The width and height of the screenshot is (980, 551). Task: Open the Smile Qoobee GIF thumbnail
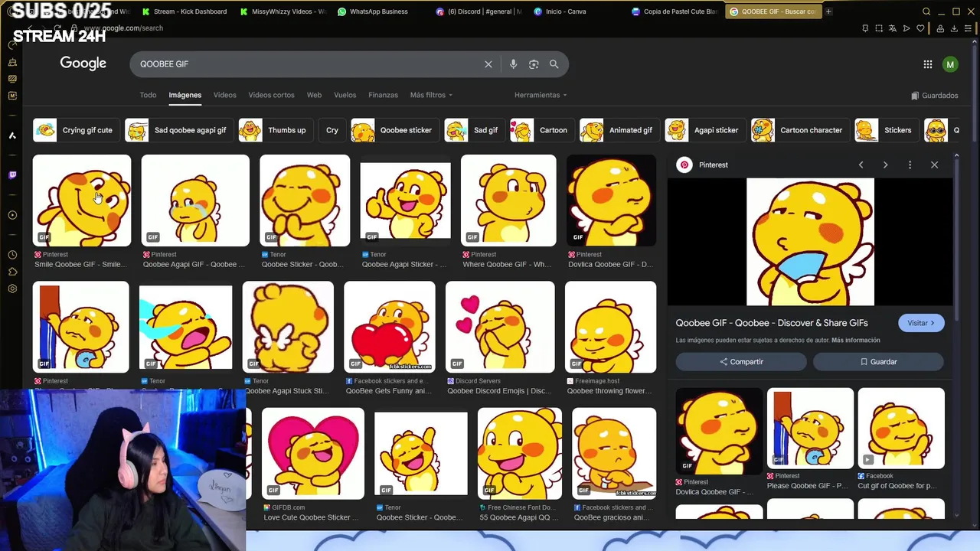(x=82, y=201)
